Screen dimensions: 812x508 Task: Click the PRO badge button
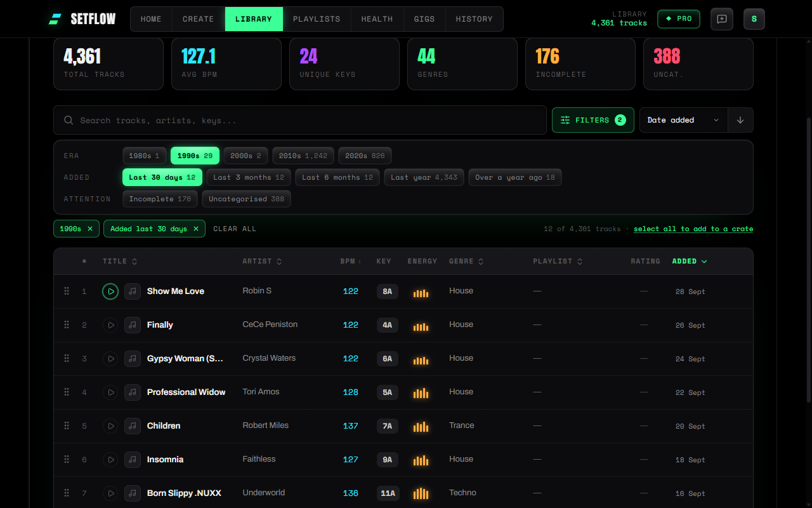[x=679, y=19]
